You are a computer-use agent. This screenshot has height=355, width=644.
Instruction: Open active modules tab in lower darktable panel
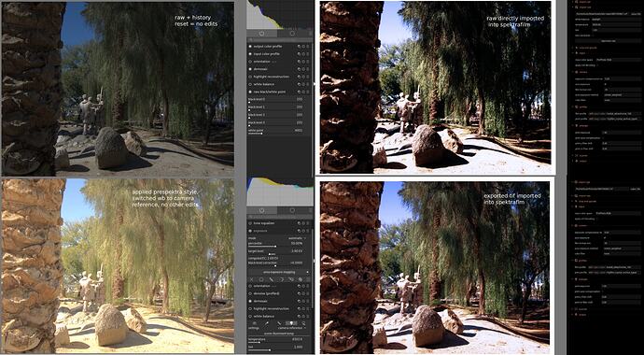(262, 210)
